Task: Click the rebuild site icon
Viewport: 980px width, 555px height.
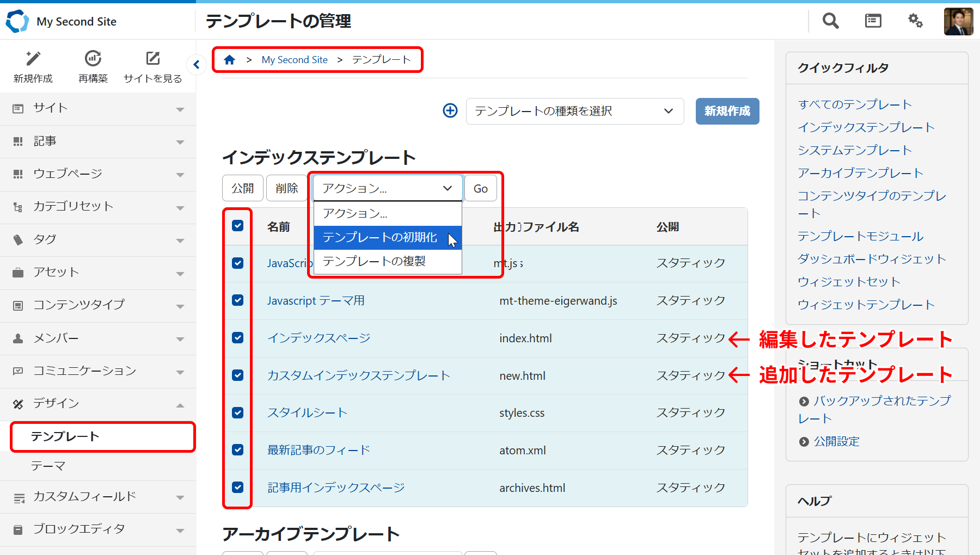Action: (x=93, y=59)
